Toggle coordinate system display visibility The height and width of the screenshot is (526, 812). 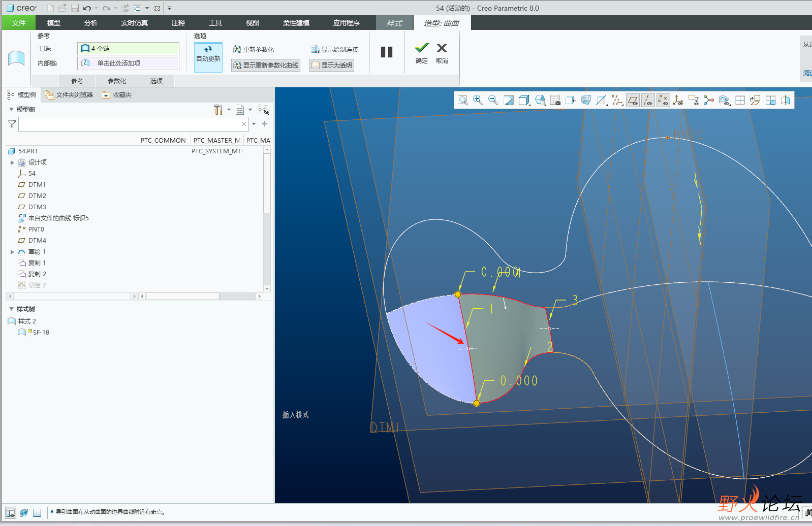(x=678, y=100)
